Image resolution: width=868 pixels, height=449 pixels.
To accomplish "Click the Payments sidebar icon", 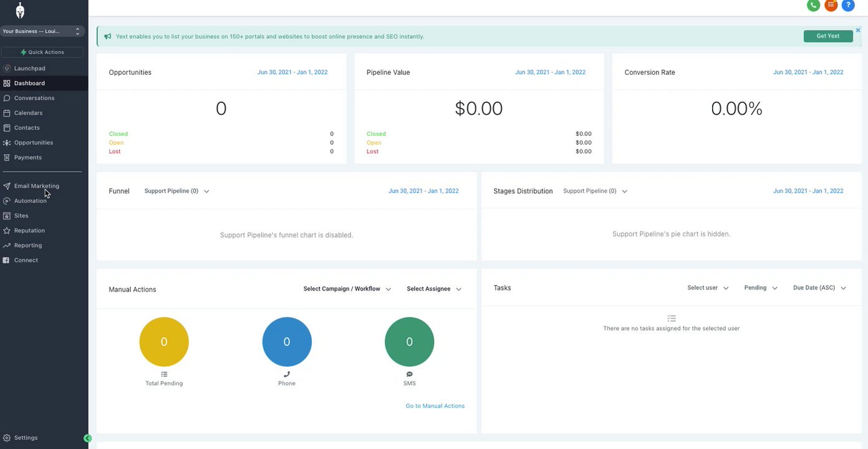I will [x=7, y=158].
